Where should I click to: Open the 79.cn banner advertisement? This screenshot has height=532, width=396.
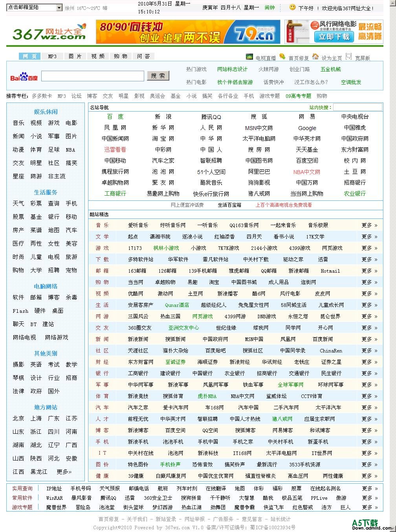tap(188, 32)
